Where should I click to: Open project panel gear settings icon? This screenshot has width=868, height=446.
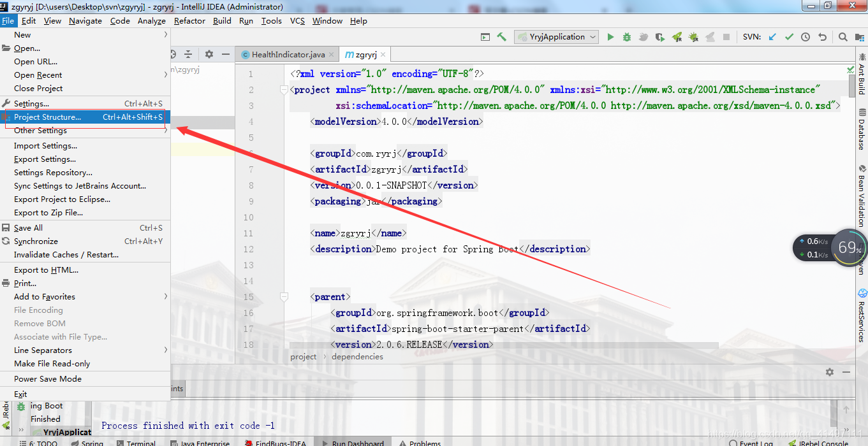[x=209, y=54]
